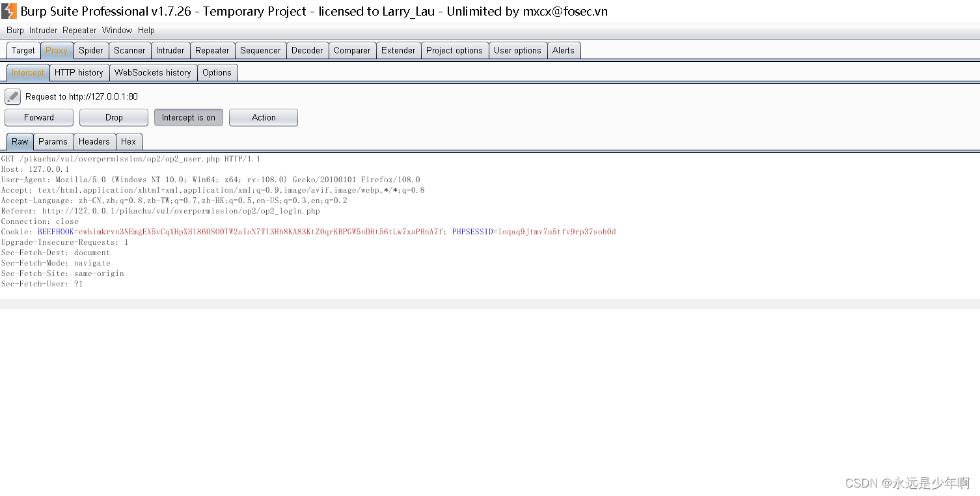Switch to the Decoder tab
The image size is (980, 496).
(307, 50)
